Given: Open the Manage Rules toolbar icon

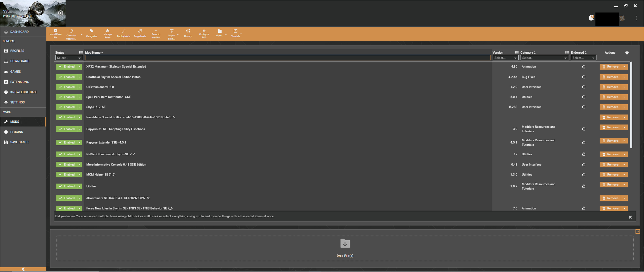Looking at the screenshot, I should tap(107, 34).
